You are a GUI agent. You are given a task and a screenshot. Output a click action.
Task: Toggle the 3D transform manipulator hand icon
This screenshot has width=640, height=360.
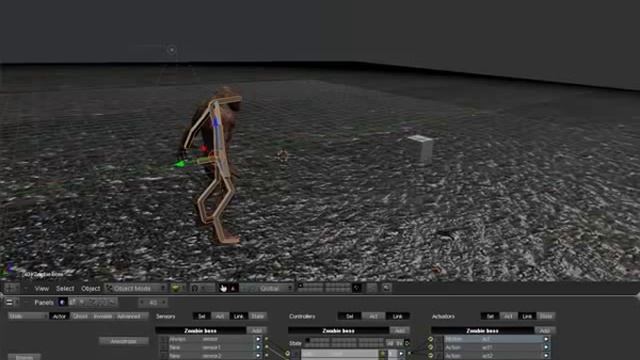pyautogui.click(x=223, y=288)
